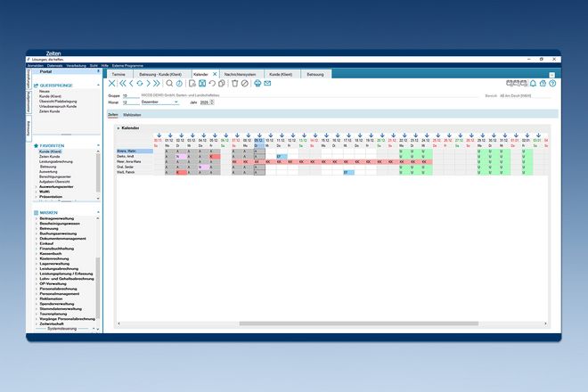Click the down arrow above the 01.12 column
This screenshot has width=588, height=392.
point(170,135)
